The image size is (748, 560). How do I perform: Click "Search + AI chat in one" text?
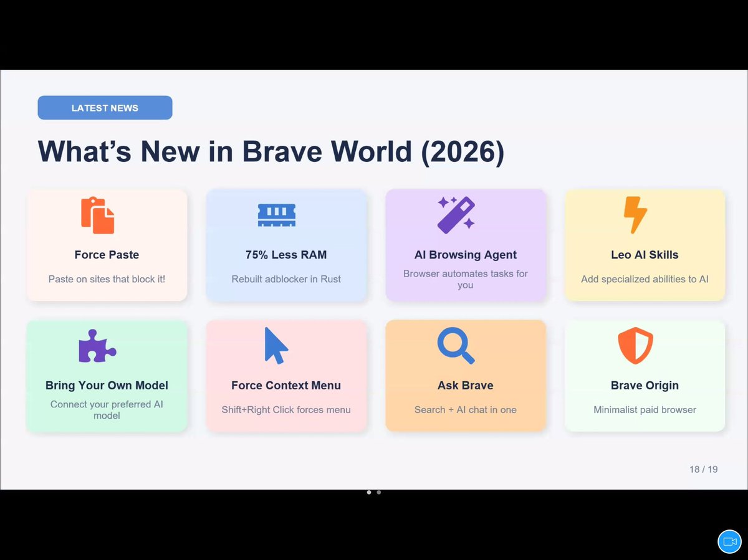click(466, 410)
